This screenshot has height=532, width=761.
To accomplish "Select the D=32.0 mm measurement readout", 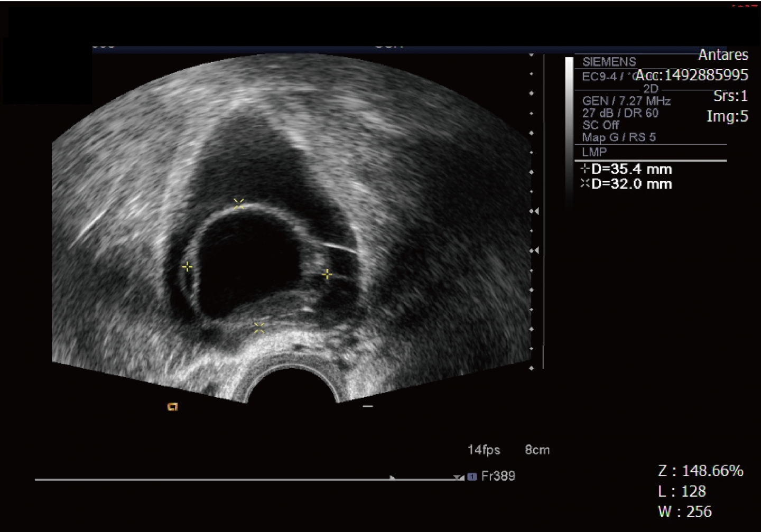I will coord(627,184).
